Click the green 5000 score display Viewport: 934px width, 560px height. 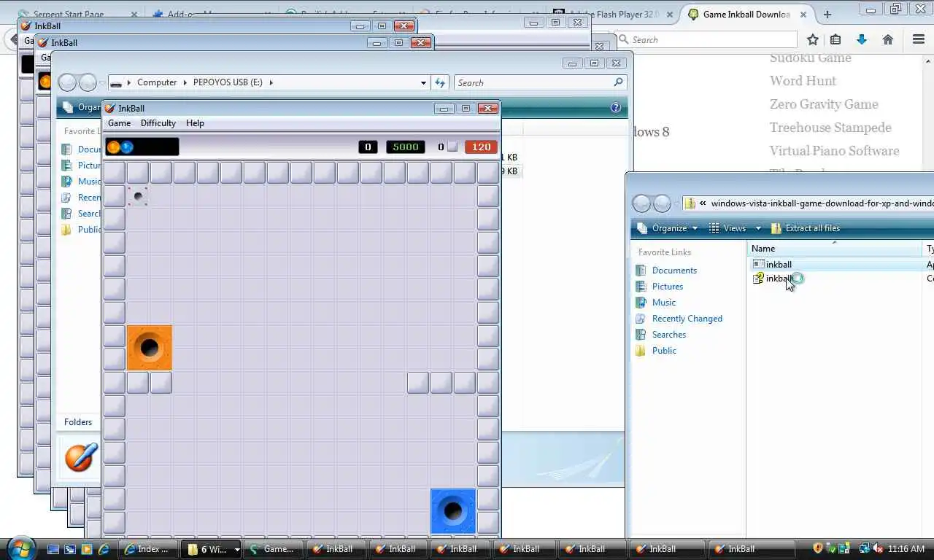[406, 147]
